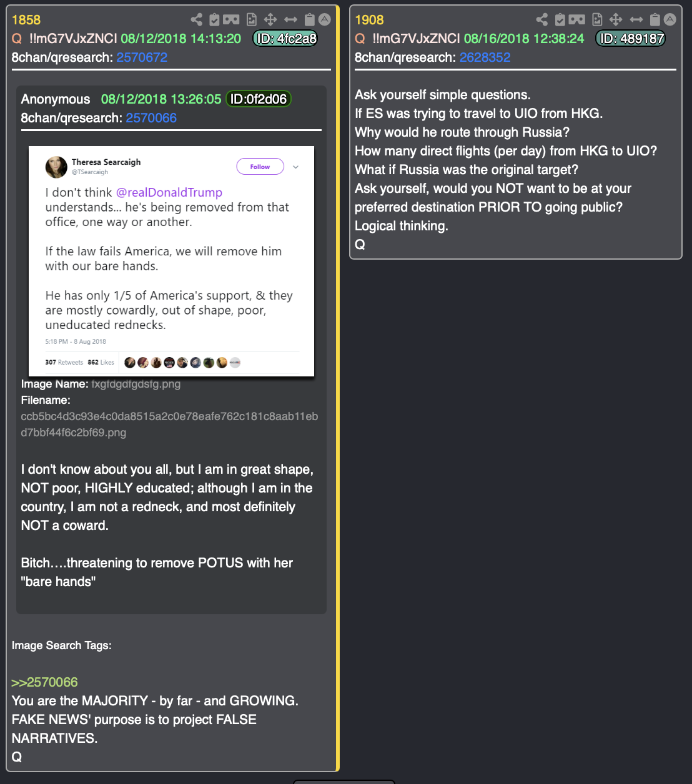
Task: Click the Follow button in the embedded tweet
Action: click(260, 167)
